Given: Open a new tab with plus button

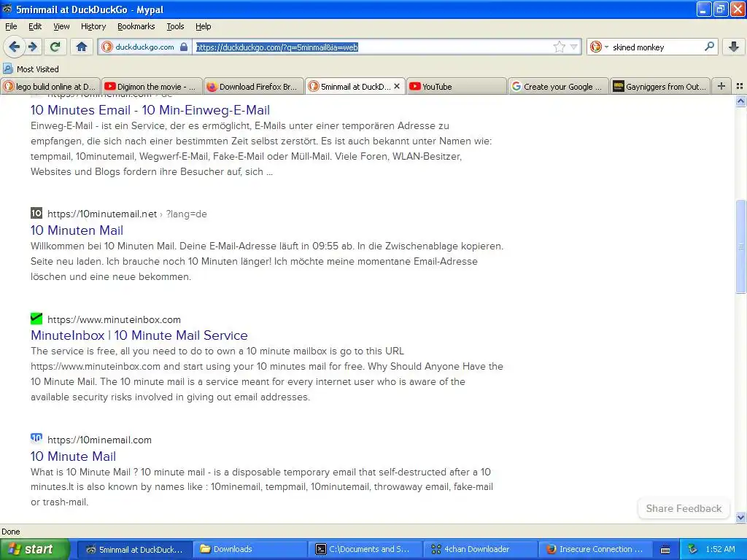Looking at the screenshot, I should (x=721, y=86).
